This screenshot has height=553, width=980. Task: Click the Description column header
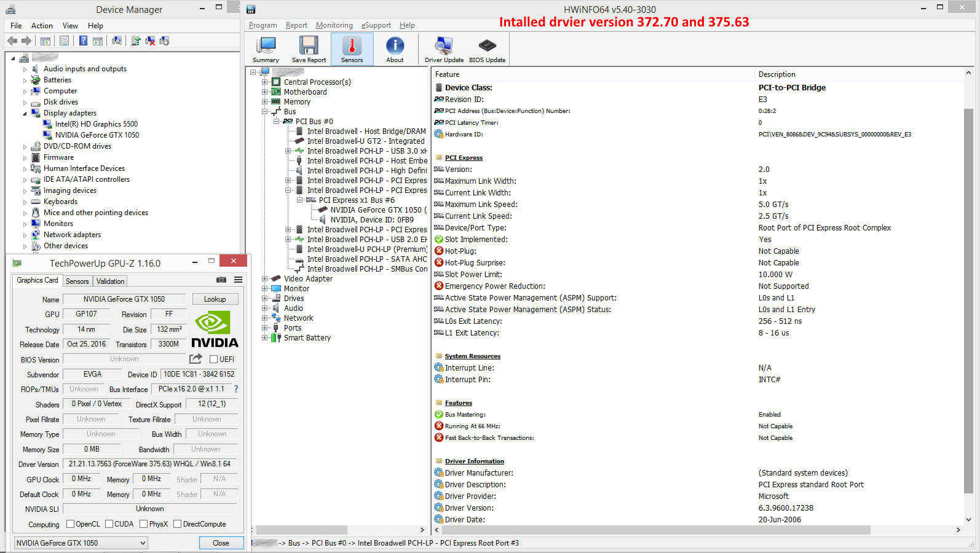[x=858, y=74]
